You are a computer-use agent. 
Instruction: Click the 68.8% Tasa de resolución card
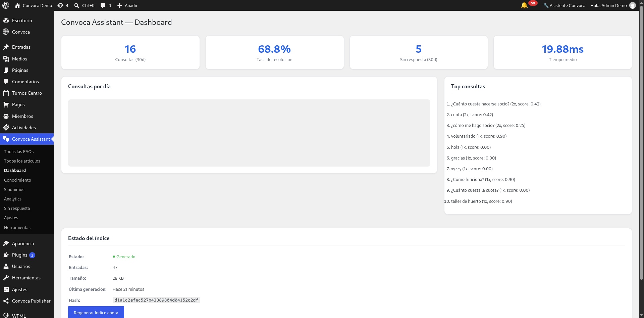(274, 52)
